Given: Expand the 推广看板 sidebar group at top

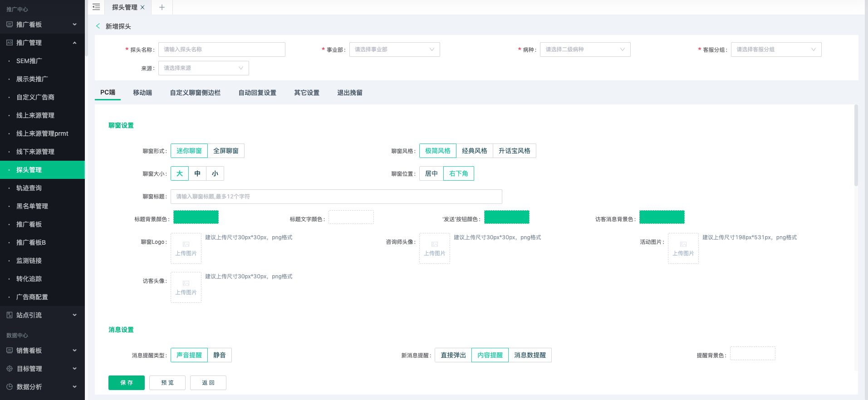Looking at the screenshot, I should (74, 25).
